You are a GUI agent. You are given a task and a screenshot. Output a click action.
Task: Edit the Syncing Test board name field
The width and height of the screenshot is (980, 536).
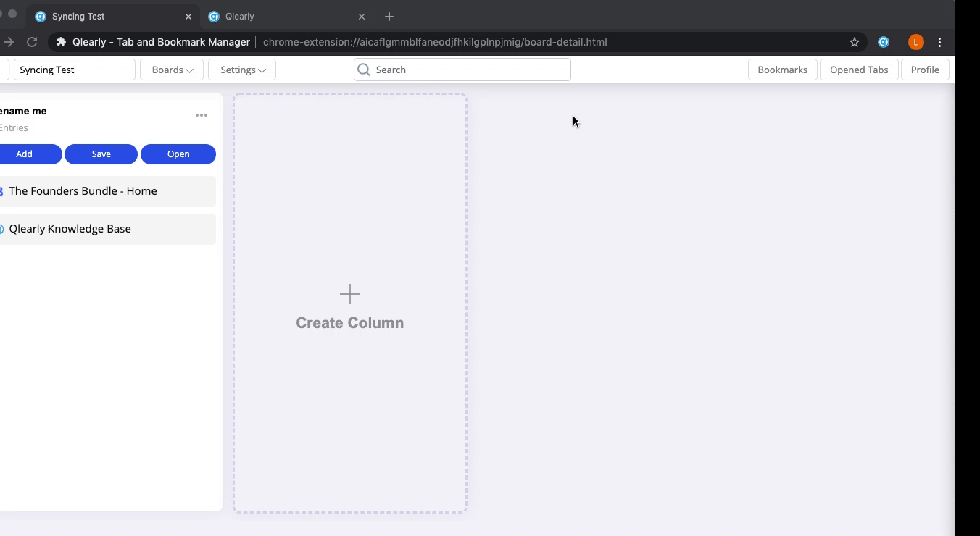(75, 70)
